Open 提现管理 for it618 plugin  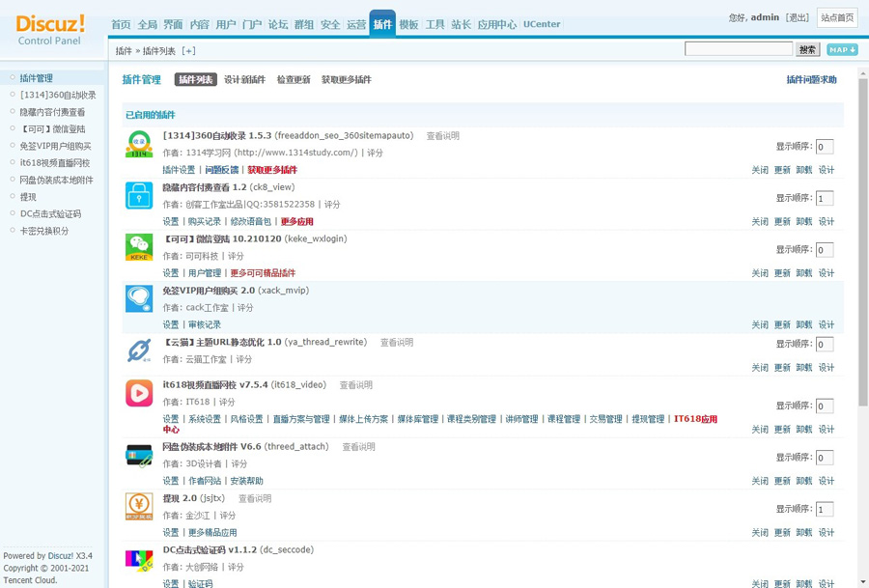648,419
